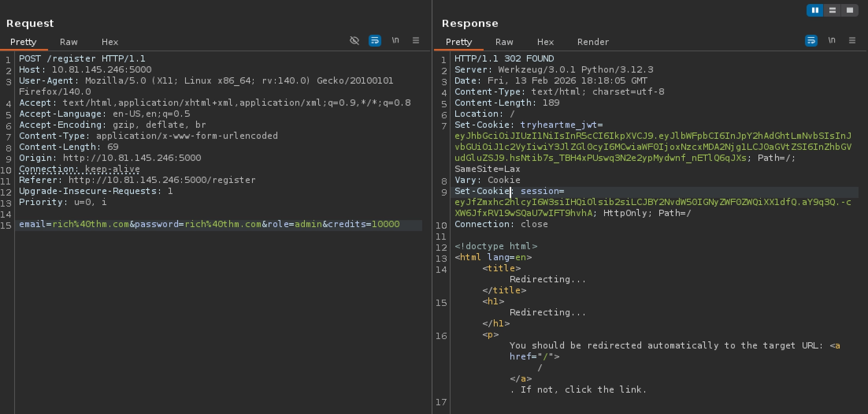
Task: Click crossed-out eye icon in Request panel
Action: (354, 41)
